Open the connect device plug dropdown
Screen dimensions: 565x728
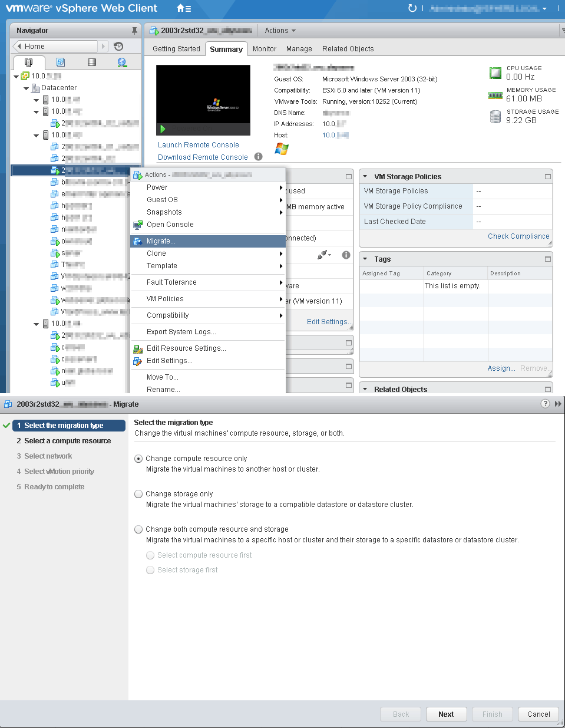click(325, 255)
